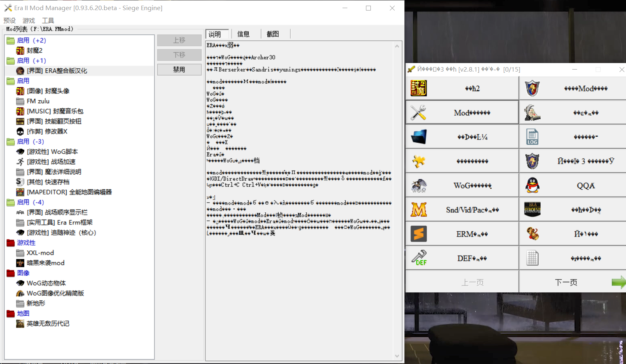Switch to the 截图 tab
626x364 pixels.
click(x=273, y=34)
